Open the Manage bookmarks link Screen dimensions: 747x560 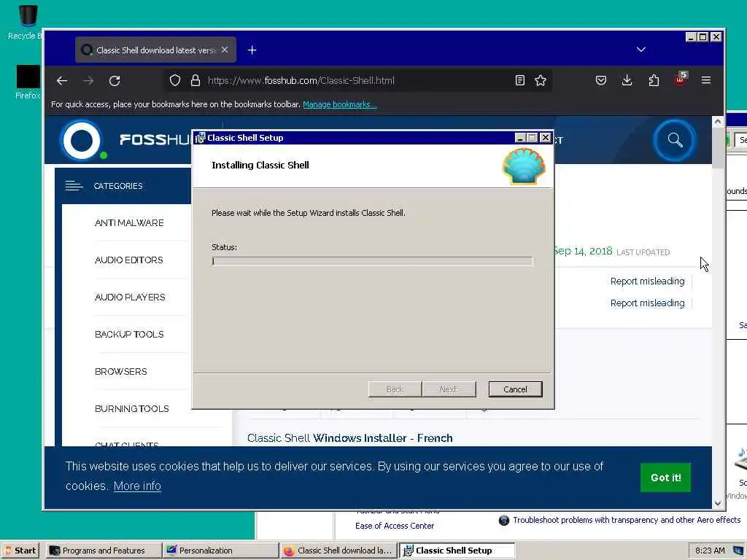pyautogui.click(x=340, y=104)
